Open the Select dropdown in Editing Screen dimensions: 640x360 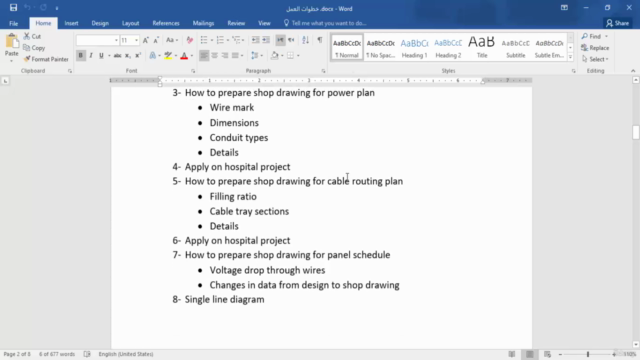(x=595, y=59)
